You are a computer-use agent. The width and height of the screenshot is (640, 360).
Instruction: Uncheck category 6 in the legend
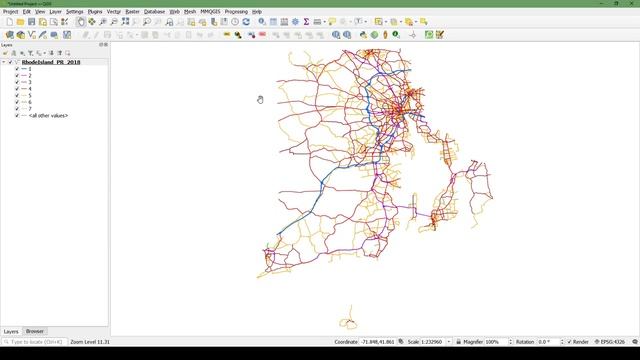[17, 102]
